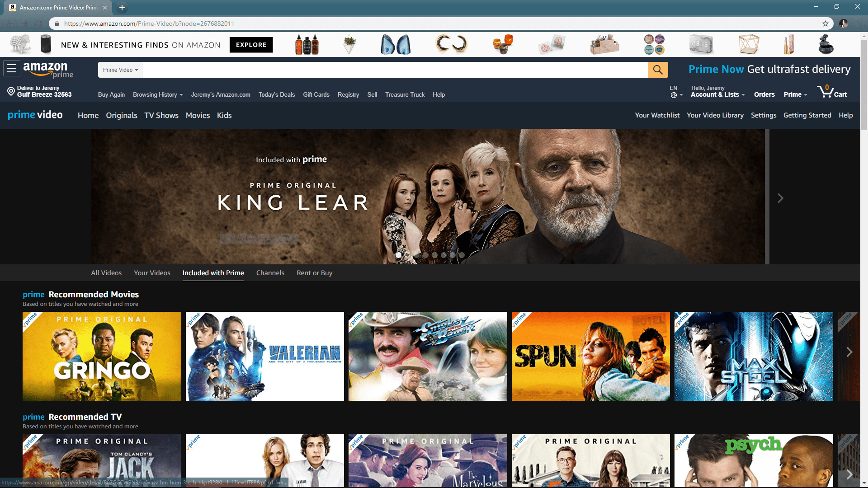The image size is (868, 488).
Task: Enable Rent or Buy toggle option
Action: (314, 273)
